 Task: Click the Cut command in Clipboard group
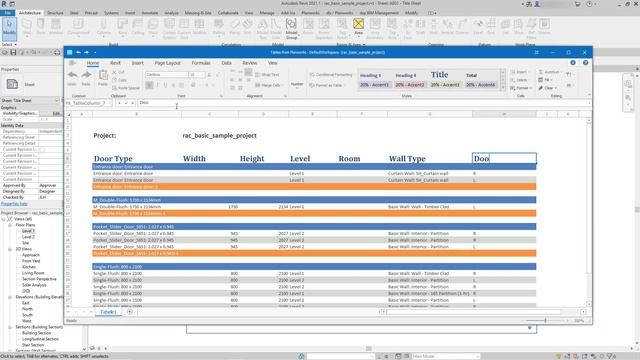tap(119, 72)
